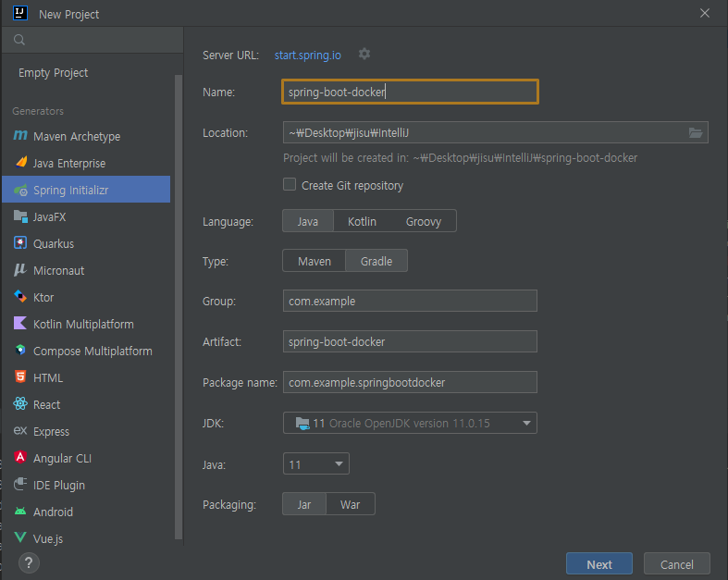Select Groovy as project language
The height and width of the screenshot is (580, 728).
(x=424, y=221)
